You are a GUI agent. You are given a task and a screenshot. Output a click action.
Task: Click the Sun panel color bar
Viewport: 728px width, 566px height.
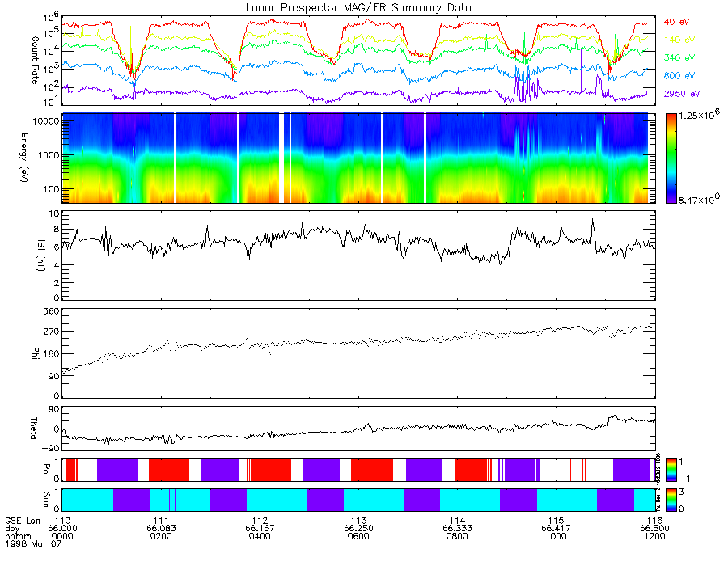point(671,500)
